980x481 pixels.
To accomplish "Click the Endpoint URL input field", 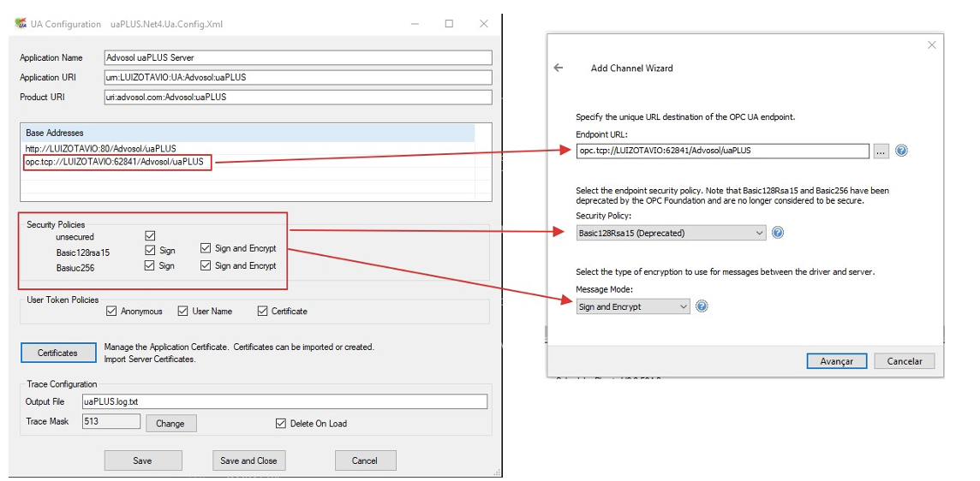I will (722, 151).
